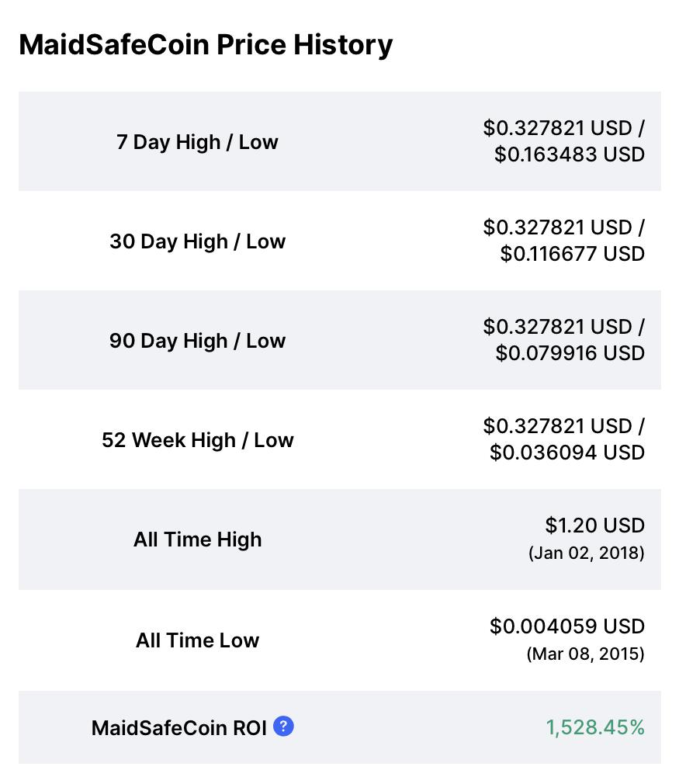Click the ROI help question mark icon

point(283,726)
